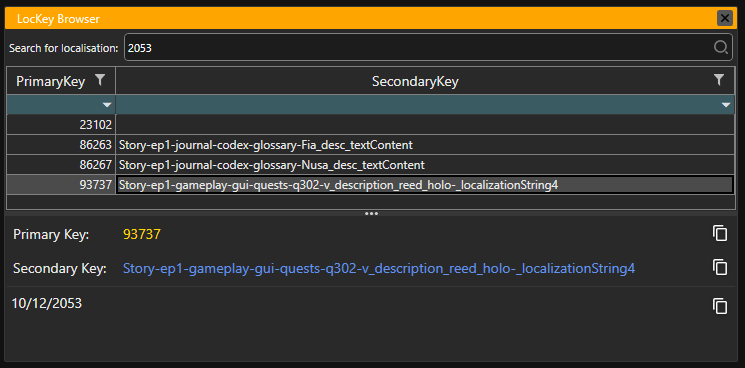Click the reed_holo-_localizationString4 table cell
This screenshot has height=368, width=745.
click(425, 185)
